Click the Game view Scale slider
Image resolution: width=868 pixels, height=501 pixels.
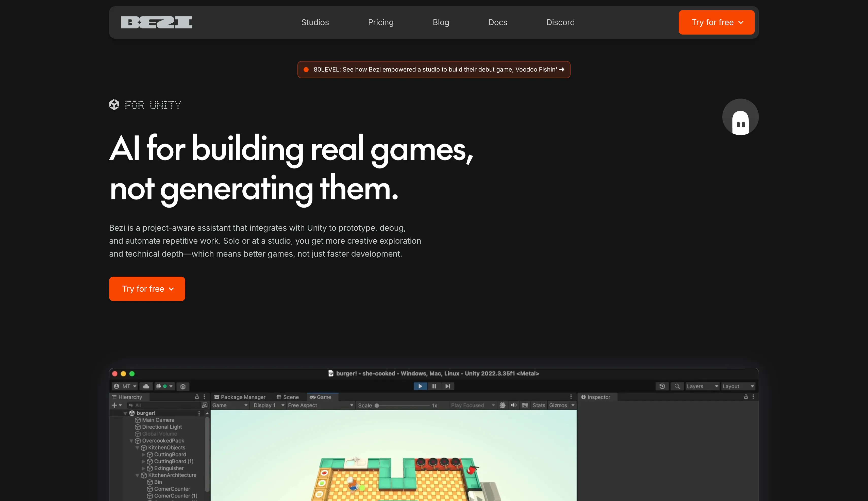(402, 405)
